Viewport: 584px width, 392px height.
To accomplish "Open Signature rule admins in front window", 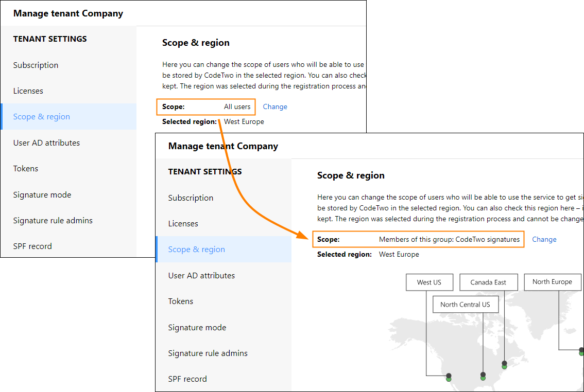I will point(208,353).
